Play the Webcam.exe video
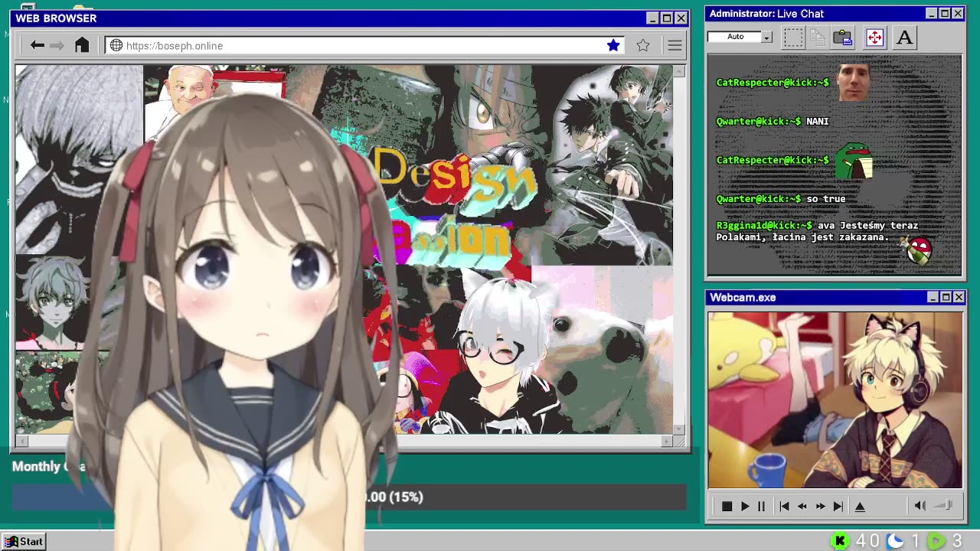The image size is (980, 551). (x=744, y=507)
